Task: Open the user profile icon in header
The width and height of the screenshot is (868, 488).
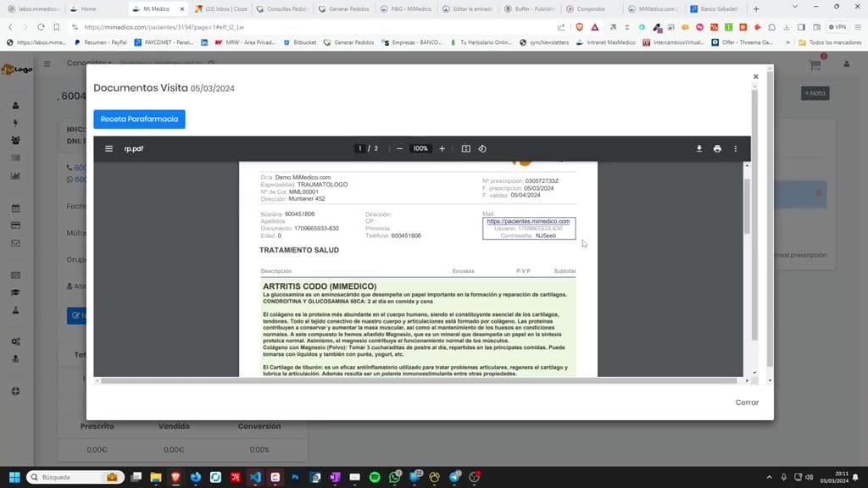Action: (x=847, y=64)
